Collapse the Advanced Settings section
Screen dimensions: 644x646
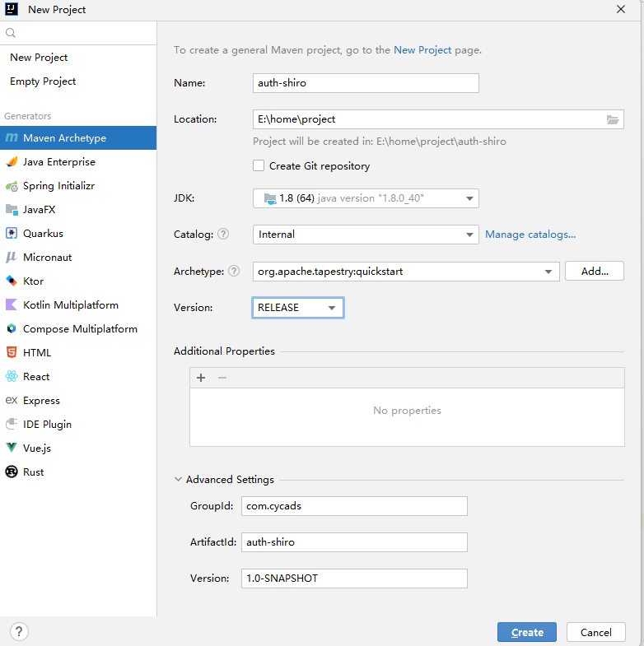tap(179, 480)
